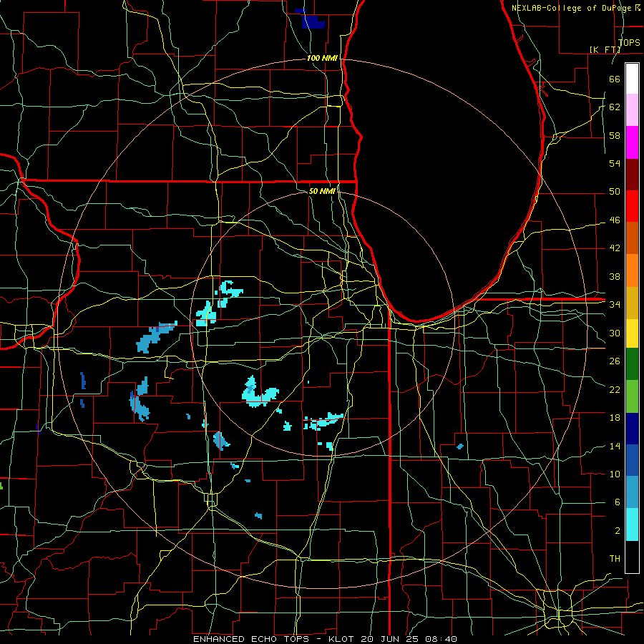Click the light orange legend swatch

pyautogui.click(x=632, y=270)
